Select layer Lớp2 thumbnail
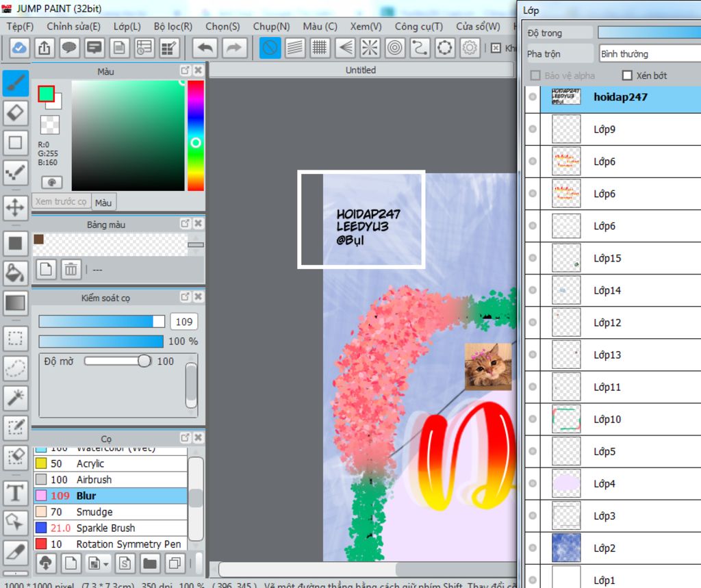The height and width of the screenshot is (588, 701). [x=566, y=548]
